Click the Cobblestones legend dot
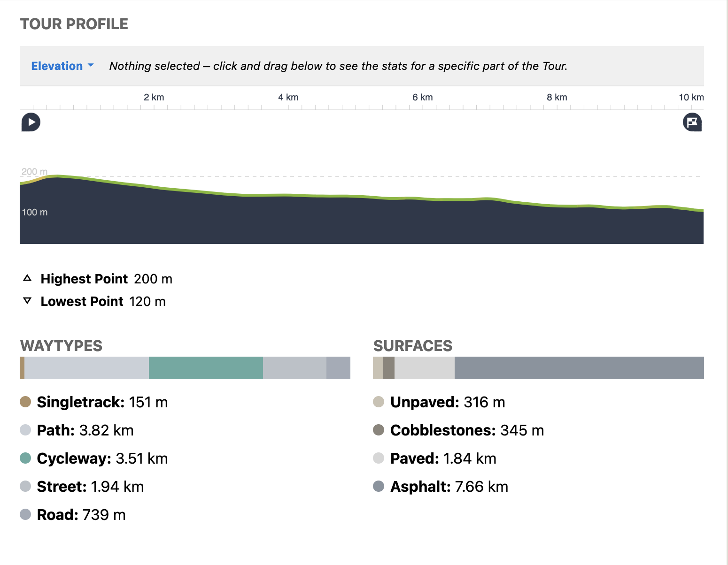This screenshot has height=565, width=728. [x=379, y=430]
